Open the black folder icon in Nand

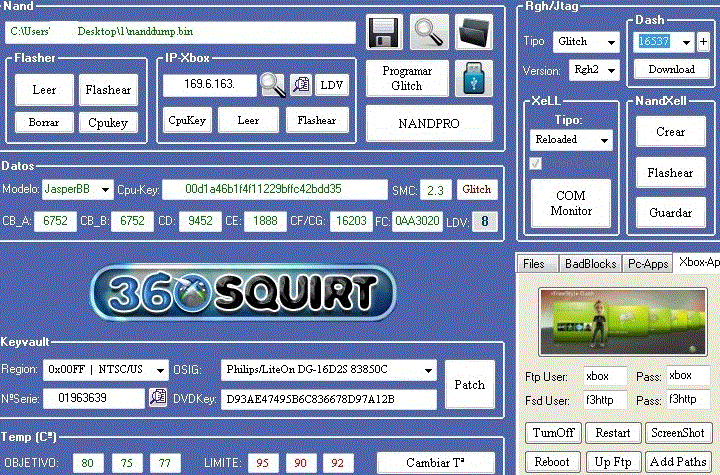coord(474,32)
